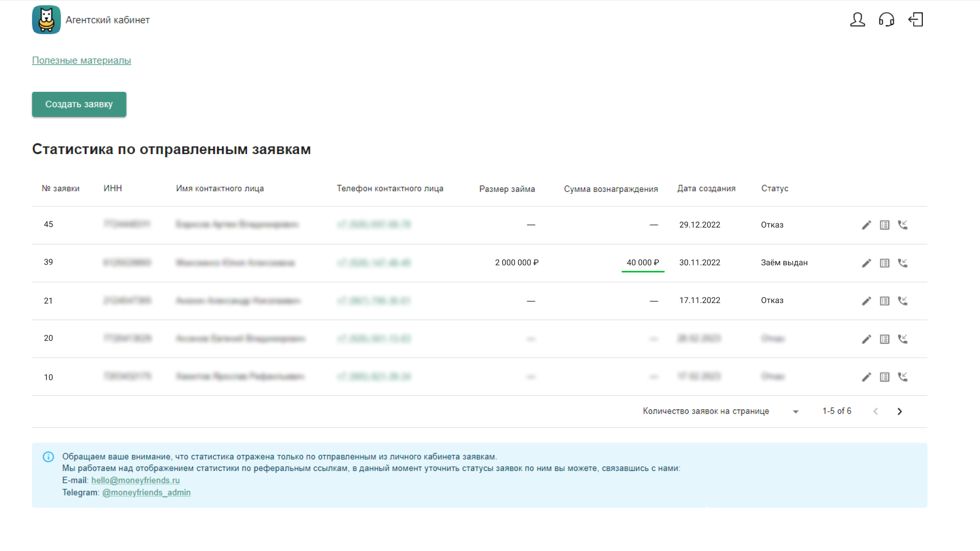The width and height of the screenshot is (980, 551).
Task: Click the logout icon
Action: [916, 20]
